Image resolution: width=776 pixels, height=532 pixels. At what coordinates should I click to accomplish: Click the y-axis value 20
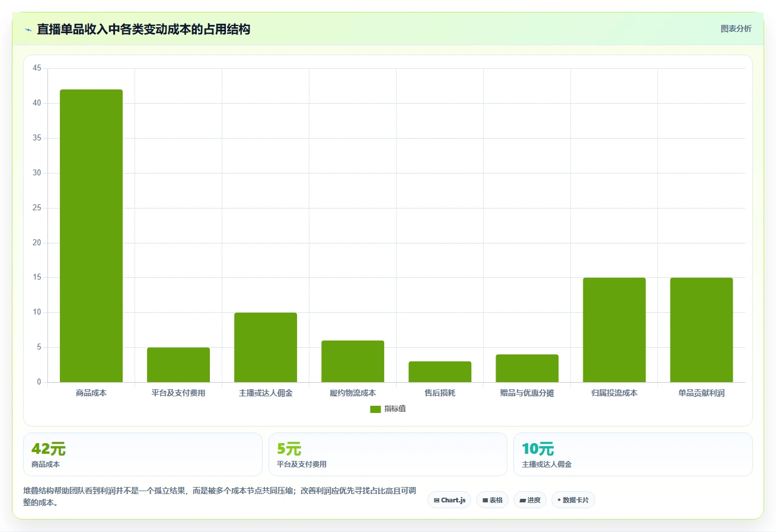coord(37,243)
